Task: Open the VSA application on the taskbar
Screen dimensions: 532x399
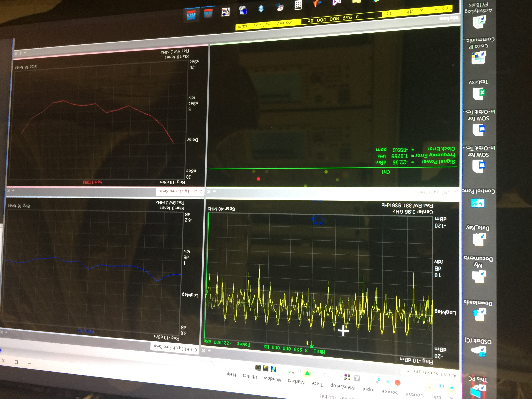Action: tap(192, 15)
